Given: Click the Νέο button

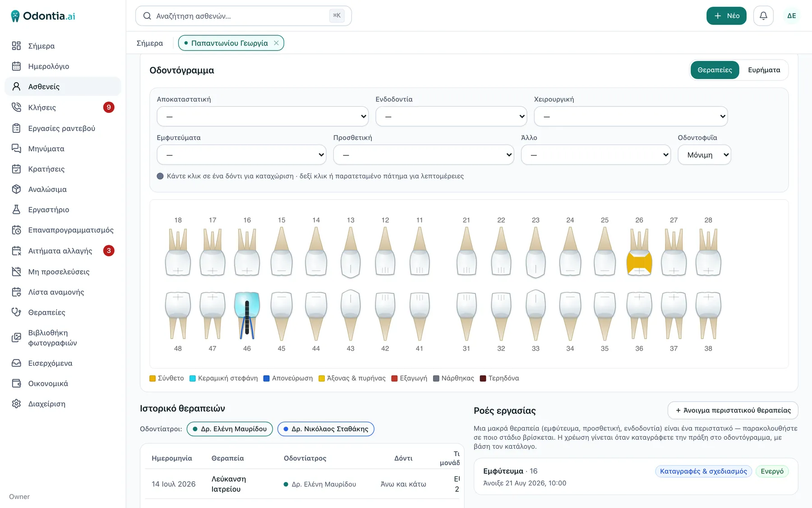Looking at the screenshot, I should tap(726, 16).
